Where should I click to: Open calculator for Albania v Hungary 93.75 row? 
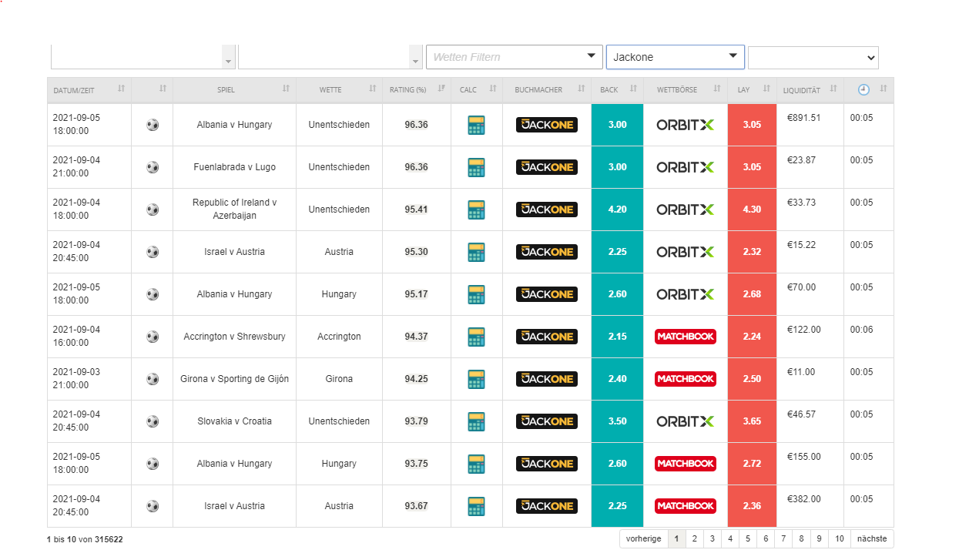[476, 464]
